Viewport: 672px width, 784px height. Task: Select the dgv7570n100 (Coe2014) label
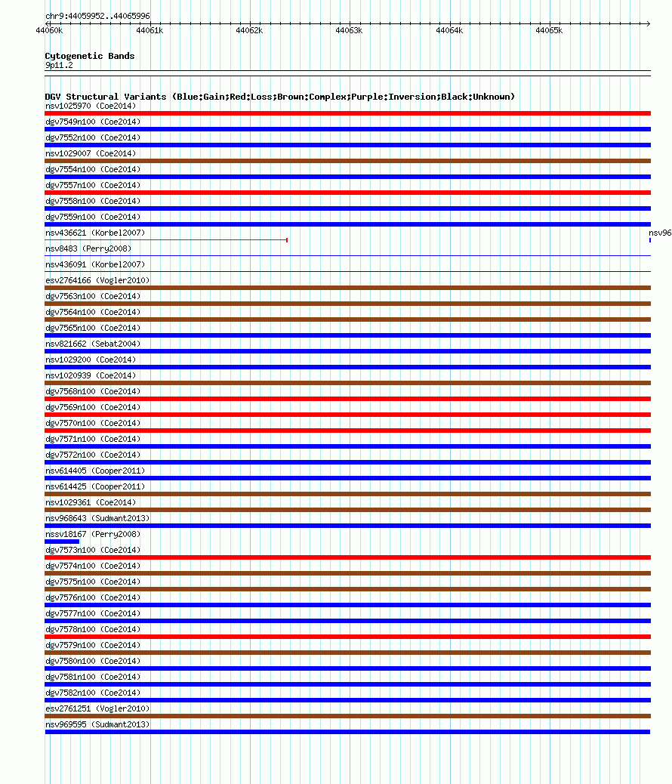click(93, 424)
